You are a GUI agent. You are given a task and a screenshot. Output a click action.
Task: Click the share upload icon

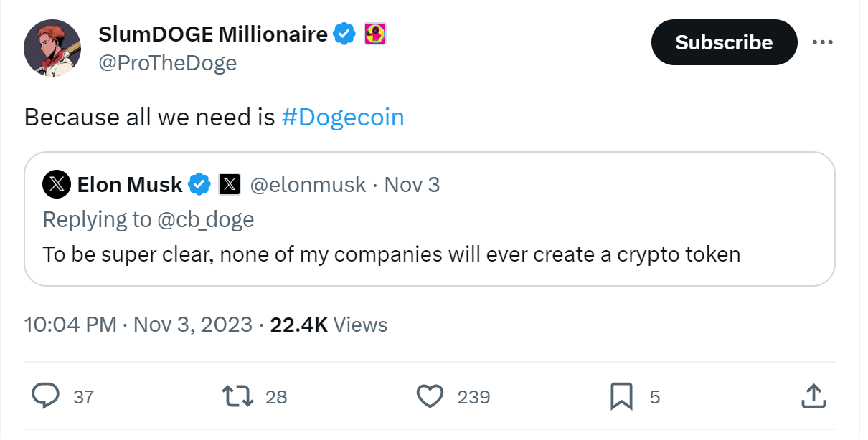(812, 396)
